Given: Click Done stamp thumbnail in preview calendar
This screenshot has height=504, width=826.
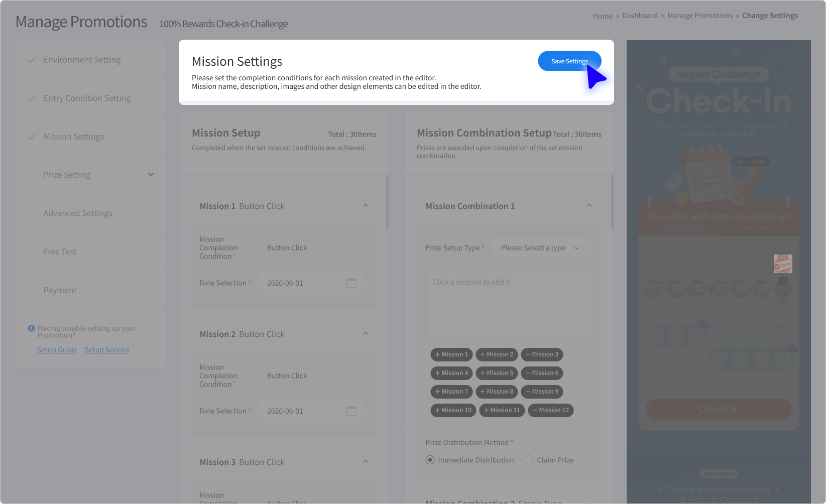Looking at the screenshot, I should (783, 264).
